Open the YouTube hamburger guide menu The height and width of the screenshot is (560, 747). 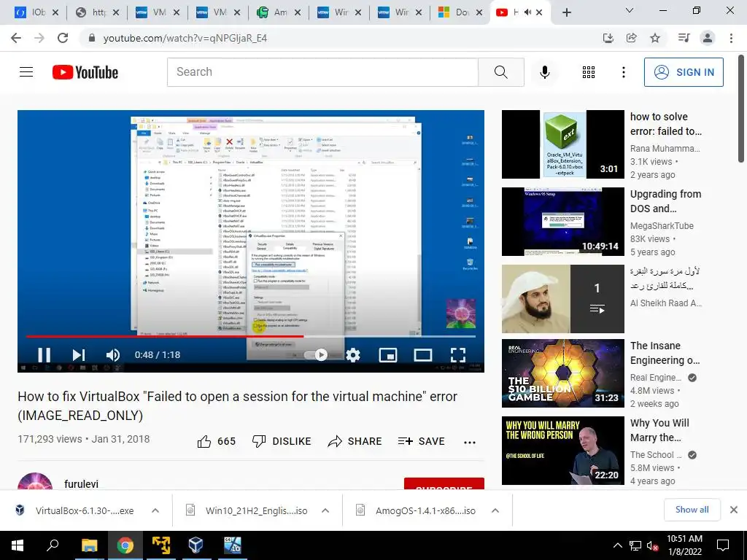pos(26,72)
